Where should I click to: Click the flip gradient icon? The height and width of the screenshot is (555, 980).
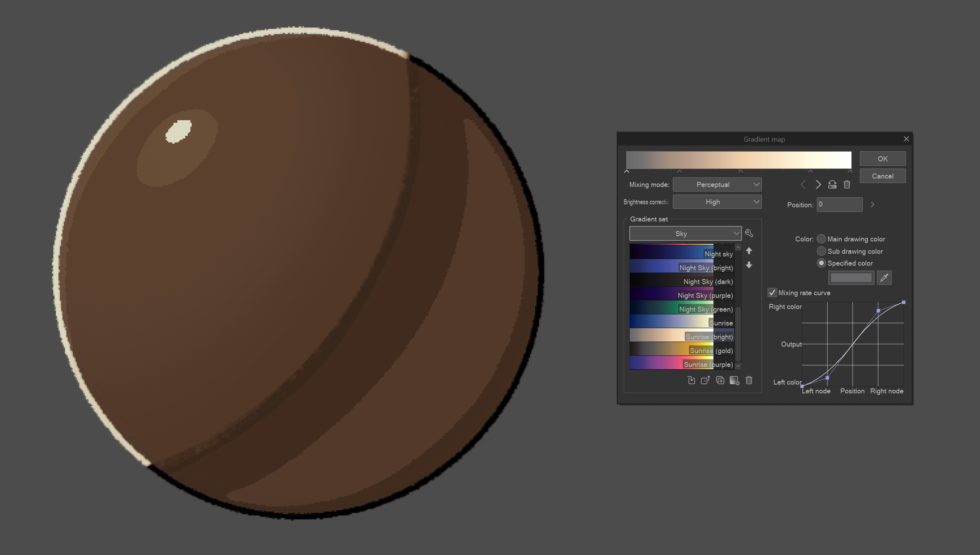pyautogui.click(x=832, y=184)
